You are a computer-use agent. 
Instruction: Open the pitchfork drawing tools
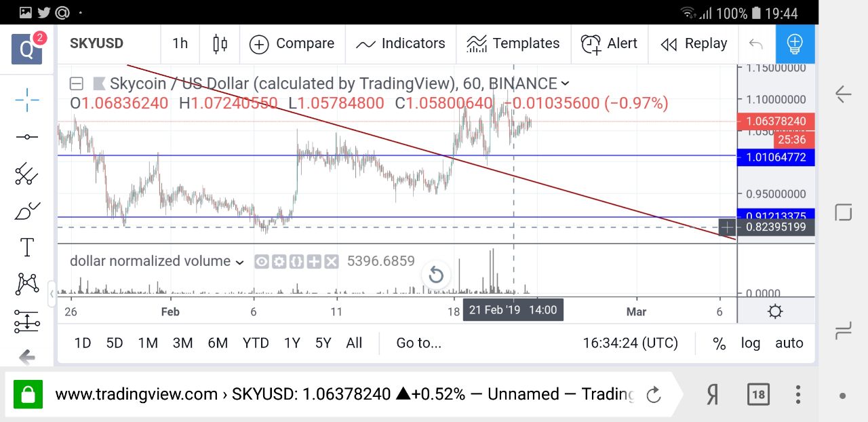coord(27,174)
